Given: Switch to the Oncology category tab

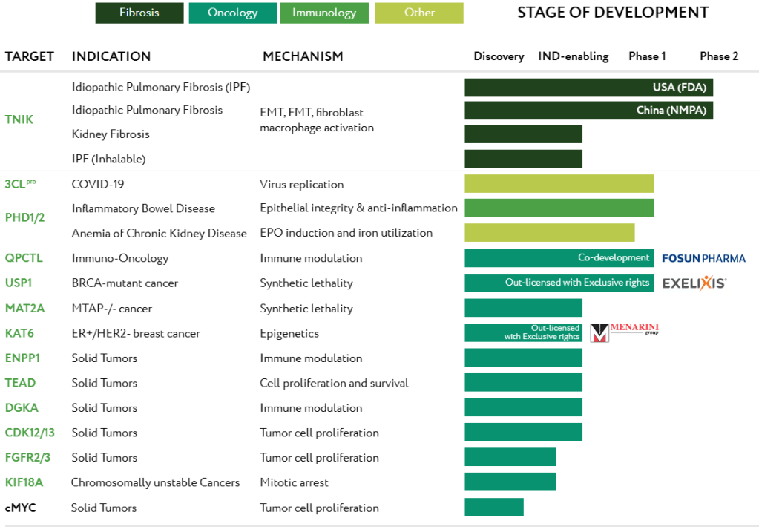Looking at the screenshot, I should 232,13.
